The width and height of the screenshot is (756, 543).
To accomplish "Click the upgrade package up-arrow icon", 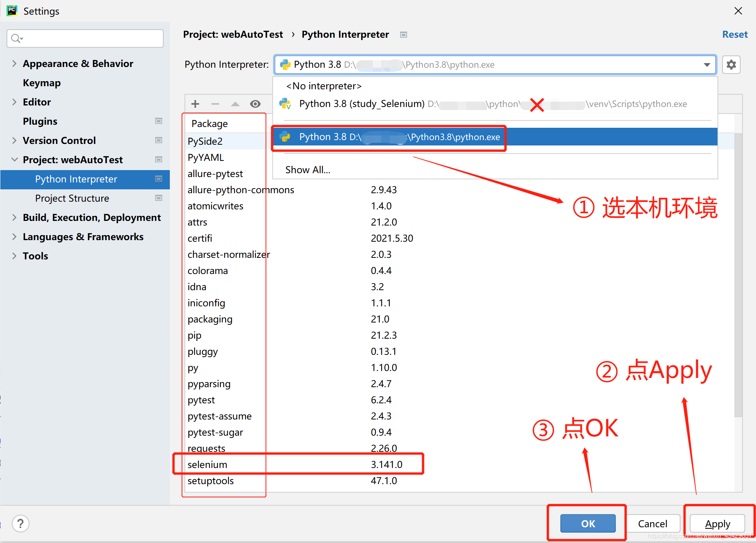I will tap(235, 104).
